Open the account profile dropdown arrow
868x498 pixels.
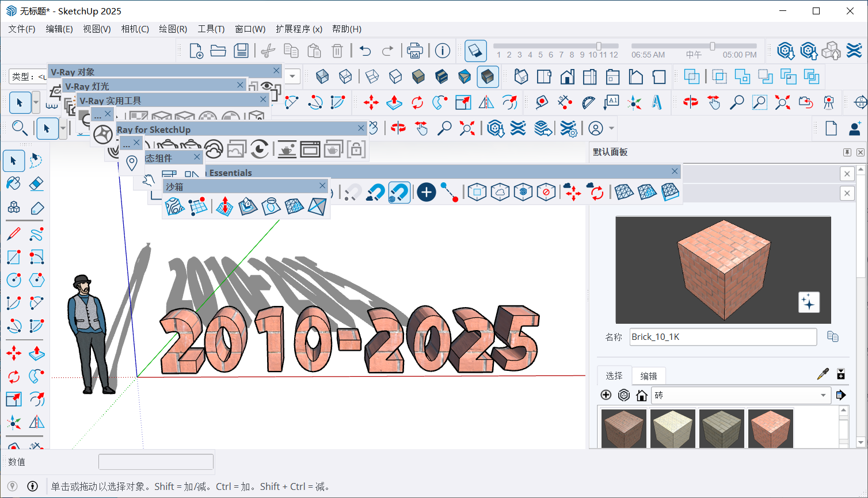point(612,128)
